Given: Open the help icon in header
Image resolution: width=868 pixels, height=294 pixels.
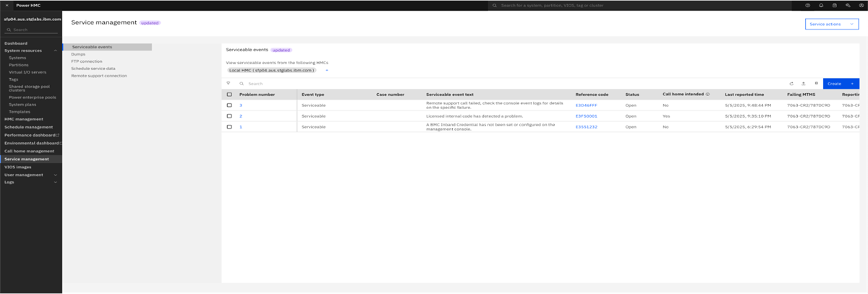Looking at the screenshot, I should pos(807,5).
